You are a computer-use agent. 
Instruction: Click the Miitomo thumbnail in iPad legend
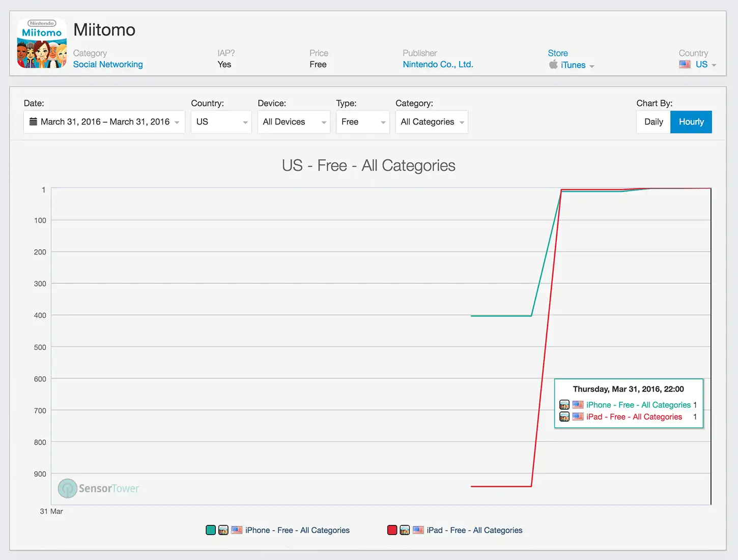405,530
